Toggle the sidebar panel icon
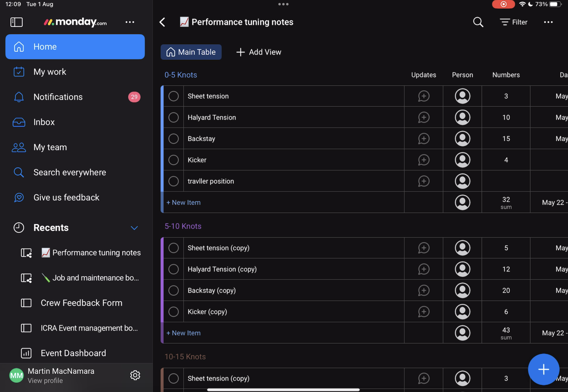Image resolution: width=568 pixels, height=392 pixels. pyautogui.click(x=17, y=22)
